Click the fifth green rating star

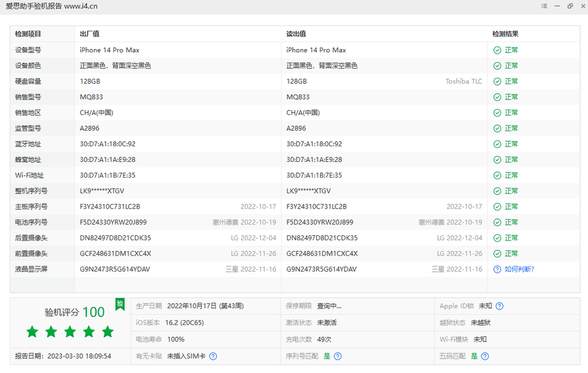tap(108, 331)
